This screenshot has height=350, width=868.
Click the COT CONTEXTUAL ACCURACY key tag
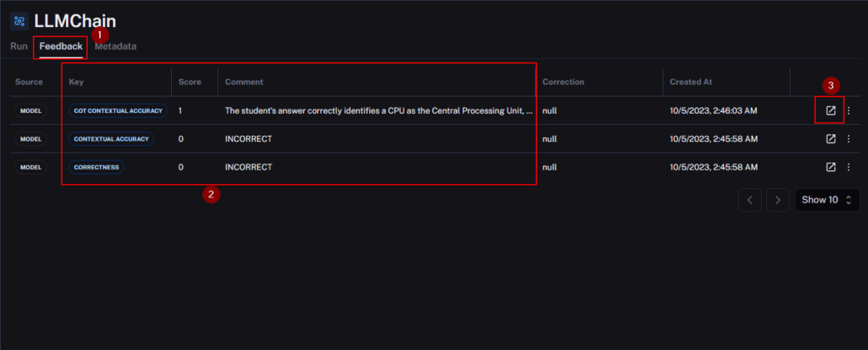pos(119,110)
